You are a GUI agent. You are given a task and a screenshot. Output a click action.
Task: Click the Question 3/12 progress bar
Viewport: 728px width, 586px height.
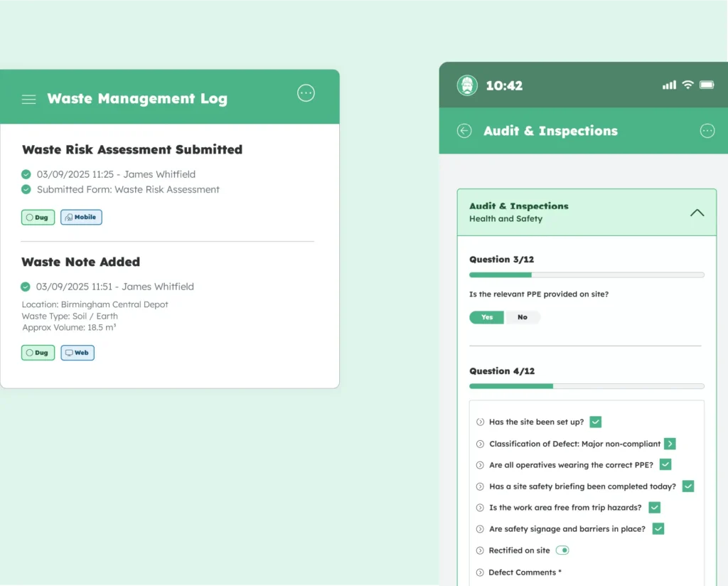587,275
